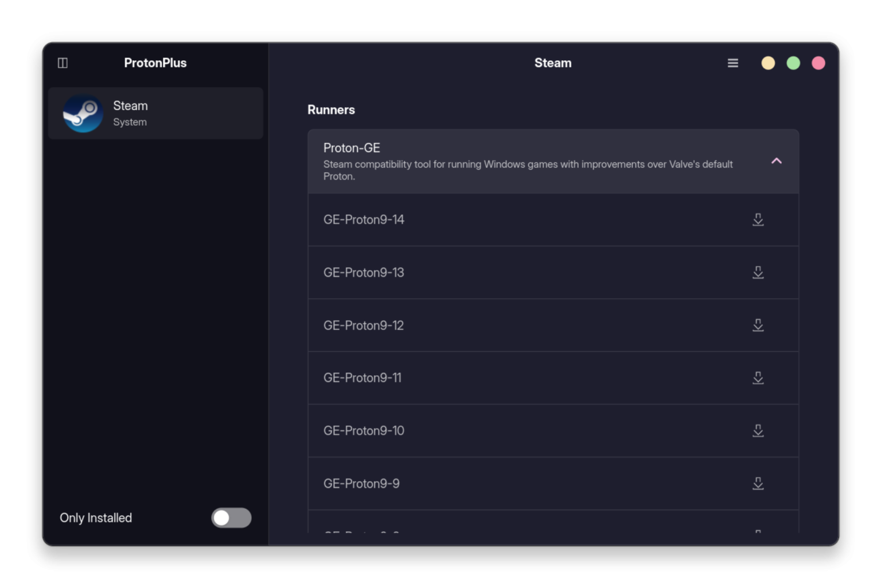Viewport: 881px width, 588px height.
Task: Download GE-Proton9-10 via its download icon
Action: pos(758,431)
